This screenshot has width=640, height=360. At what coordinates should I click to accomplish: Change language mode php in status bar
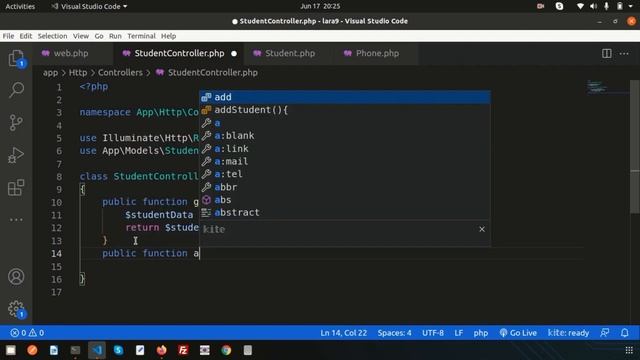click(480, 333)
